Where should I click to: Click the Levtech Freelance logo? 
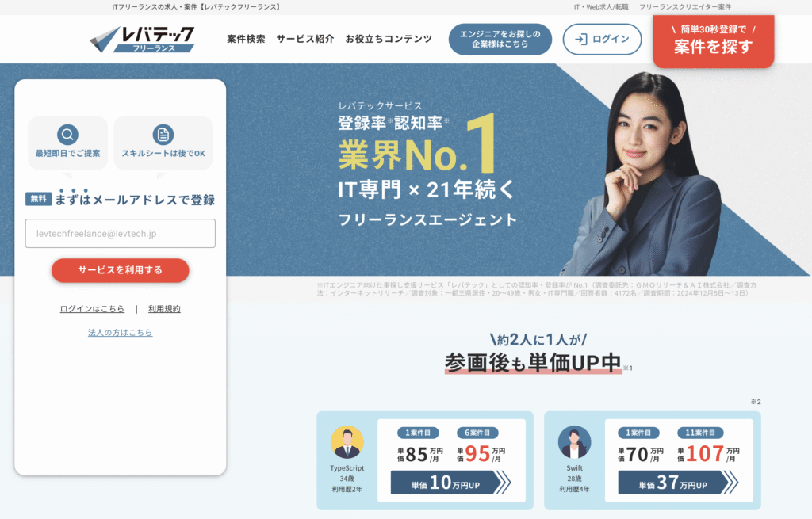point(142,39)
